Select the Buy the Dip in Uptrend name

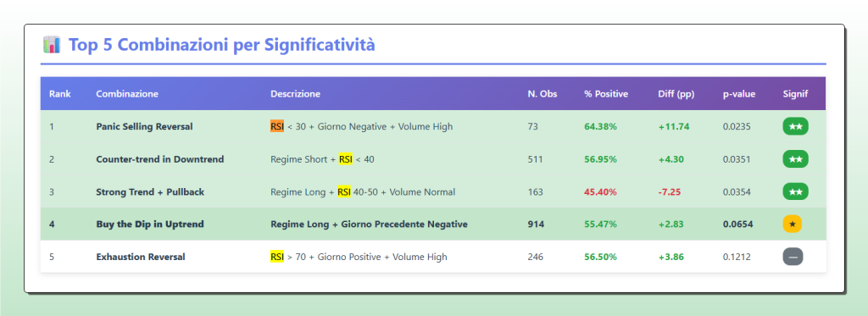point(150,225)
